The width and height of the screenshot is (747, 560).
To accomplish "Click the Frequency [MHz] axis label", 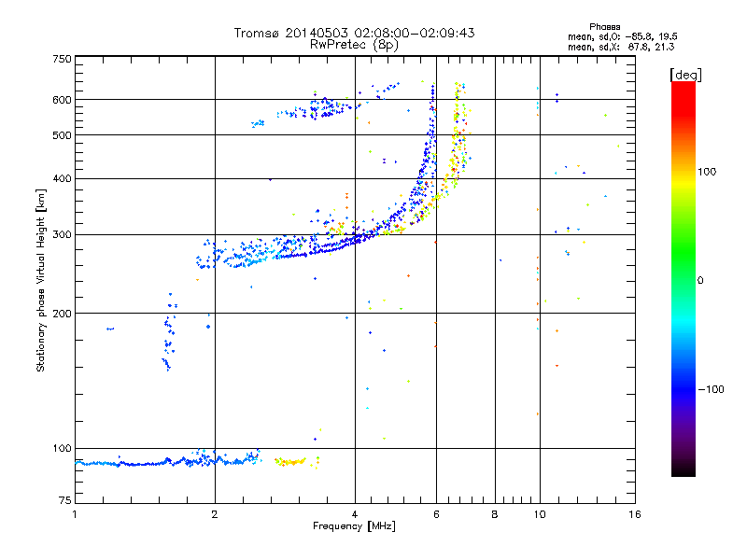I will 354,526.
